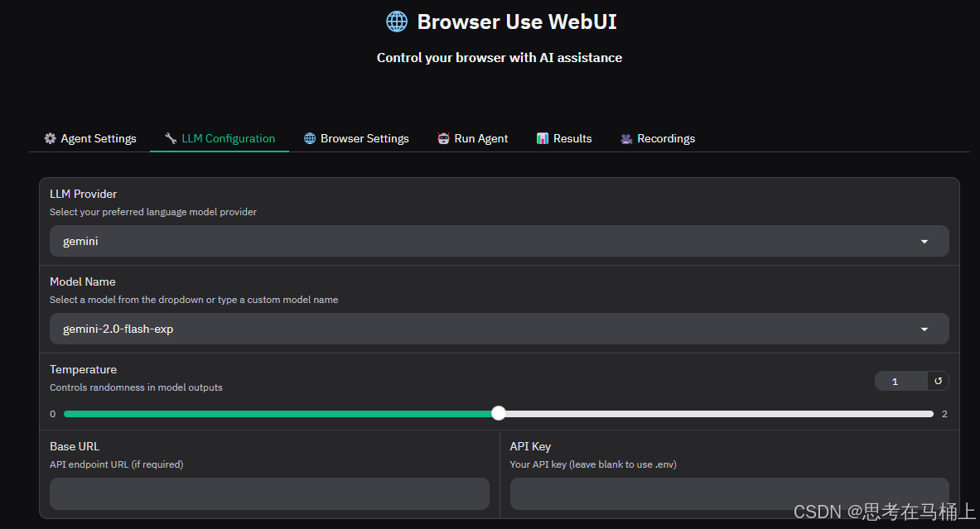Viewport: 980px width, 529px height.
Task: Click the Base URL input field
Action: coord(268,493)
